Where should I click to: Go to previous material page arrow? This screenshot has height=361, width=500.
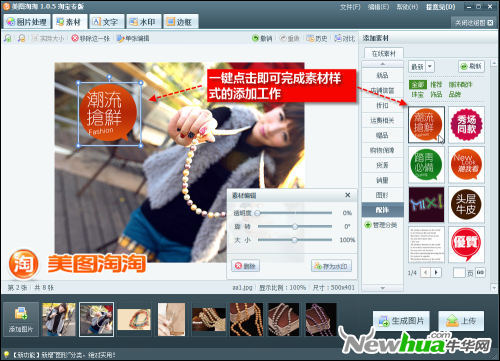(425, 273)
